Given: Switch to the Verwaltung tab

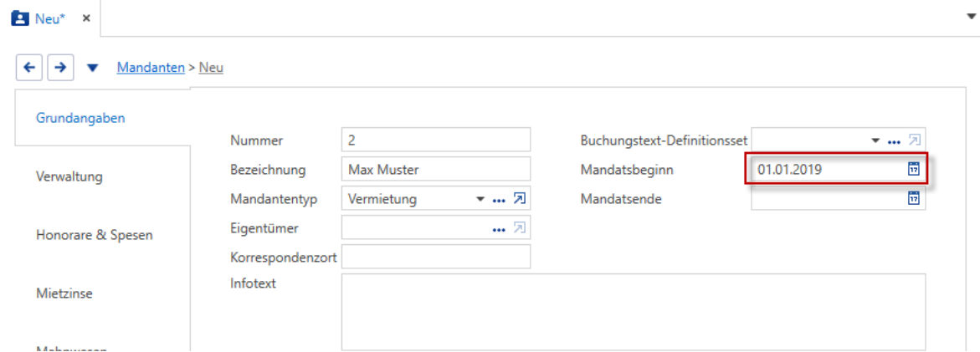Looking at the screenshot, I should pyautogui.click(x=69, y=176).
